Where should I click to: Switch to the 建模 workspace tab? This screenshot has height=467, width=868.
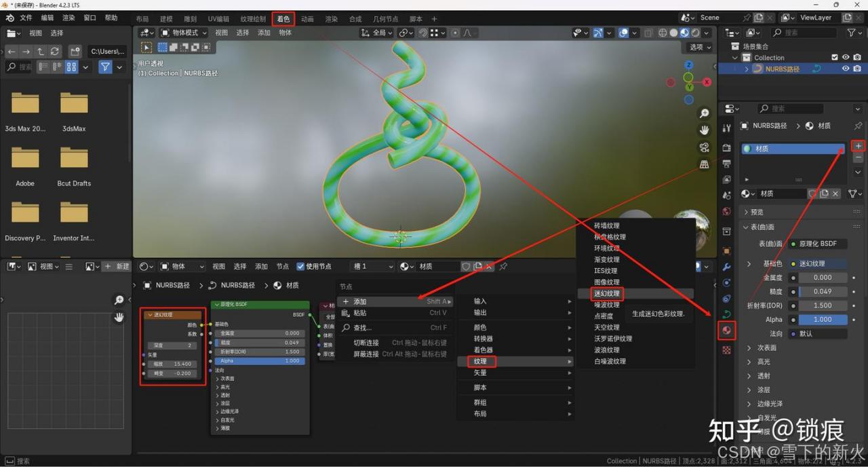pyautogui.click(x=166, y=19)
